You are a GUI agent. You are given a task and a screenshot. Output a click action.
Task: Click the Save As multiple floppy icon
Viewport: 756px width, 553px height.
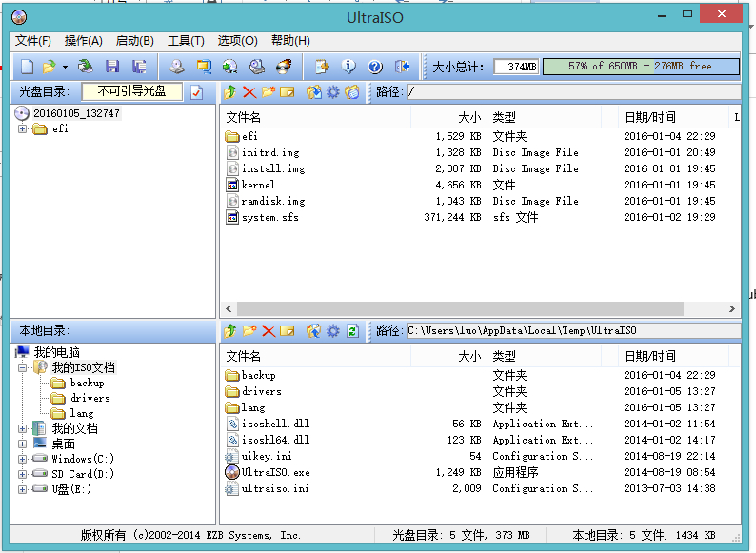[139, 67]
